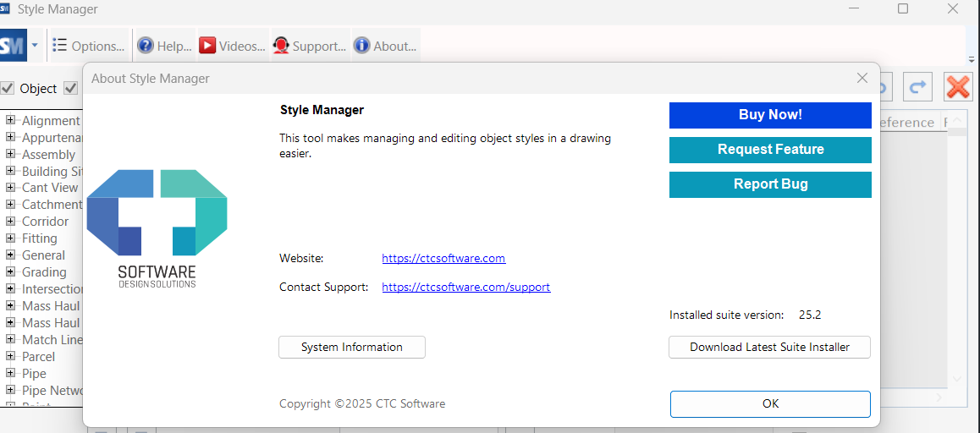Click Download Latest Suite Installer button
Screen dimensions: 980x433
coord(769,347)
